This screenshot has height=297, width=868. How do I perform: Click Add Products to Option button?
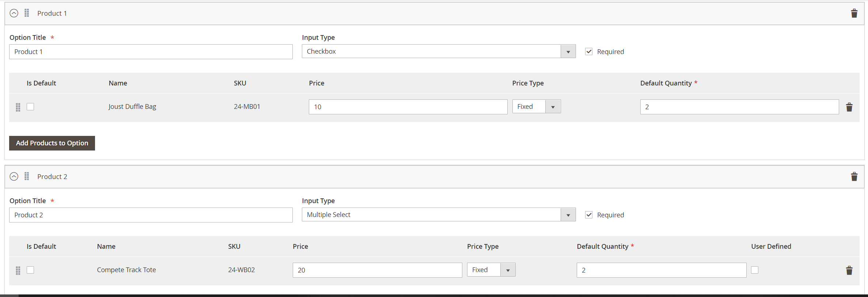coord(52,143)
